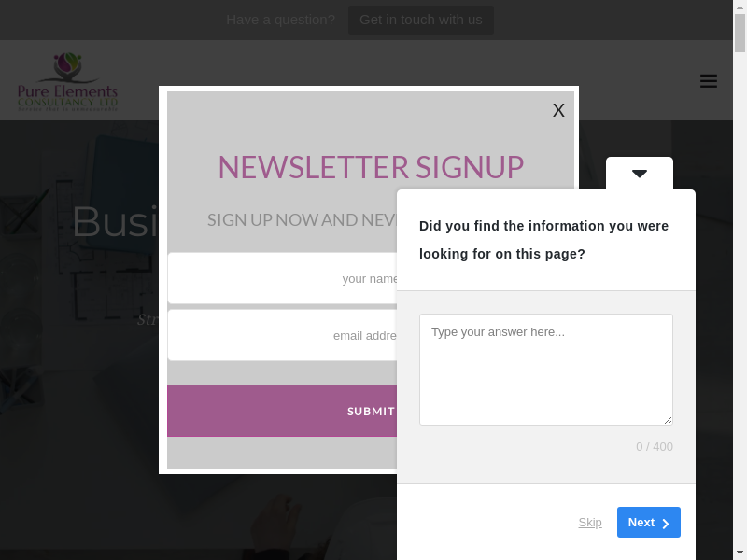The width and height of the screenshot is (747, 560).
Task: Click the scrollbar down arrow
Action: pos(740,553)
